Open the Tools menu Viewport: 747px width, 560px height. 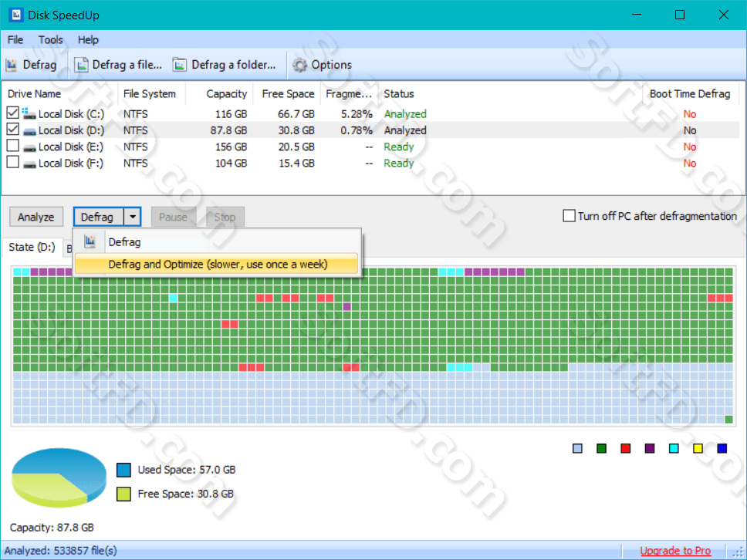50,40
